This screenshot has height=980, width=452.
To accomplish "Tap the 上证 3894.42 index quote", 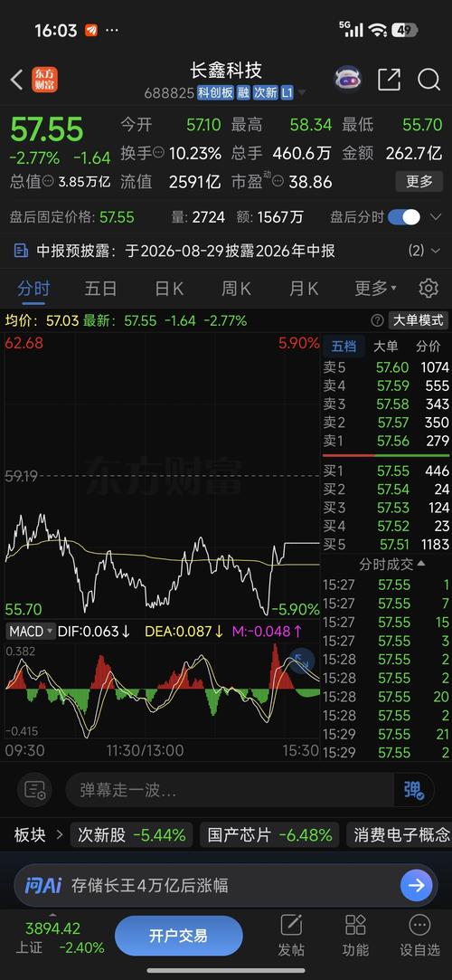I will (60, 937).
